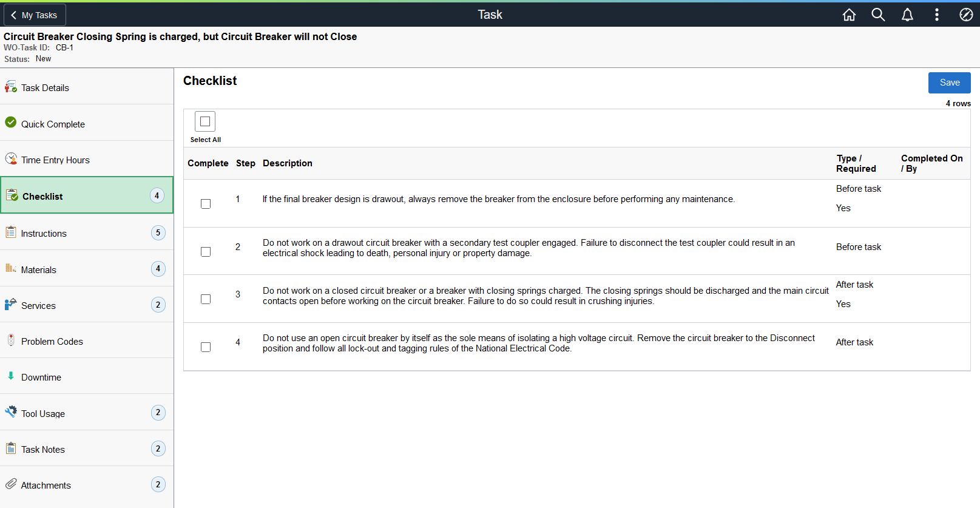Click the Downtime green arrow icon

pyautogui.click(x=11, y=376)
